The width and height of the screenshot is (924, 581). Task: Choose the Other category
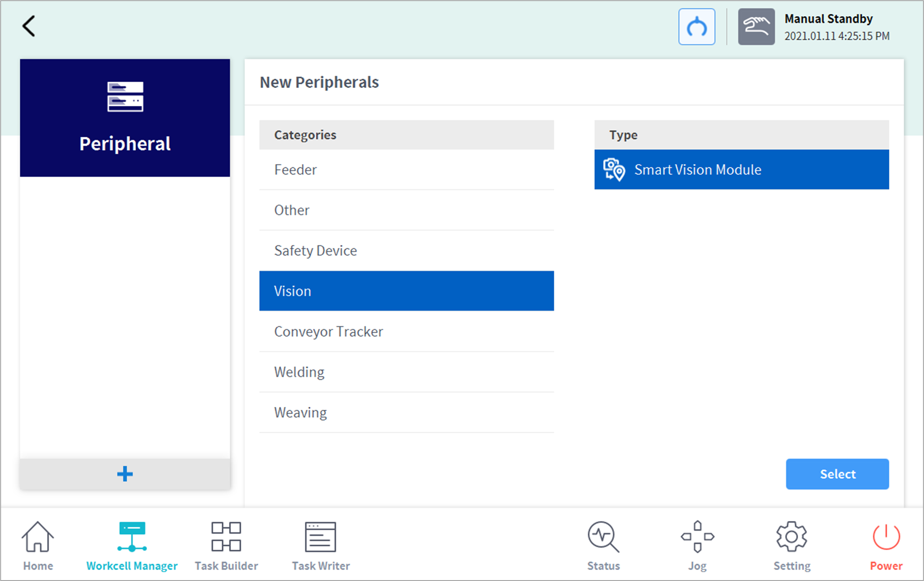(406, 210)
